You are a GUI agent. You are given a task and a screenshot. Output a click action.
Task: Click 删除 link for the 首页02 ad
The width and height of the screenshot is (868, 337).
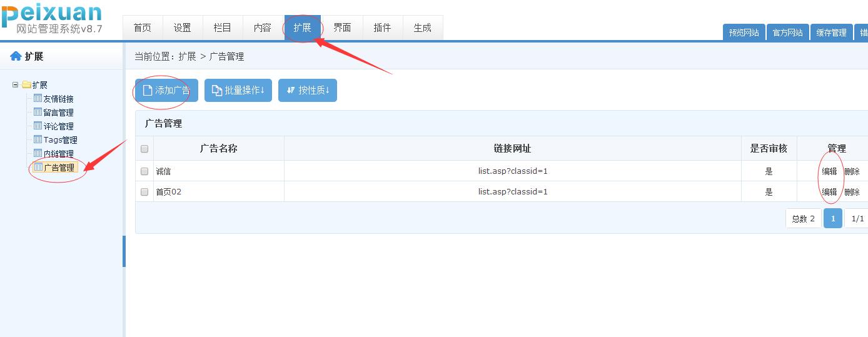point(852,192)
